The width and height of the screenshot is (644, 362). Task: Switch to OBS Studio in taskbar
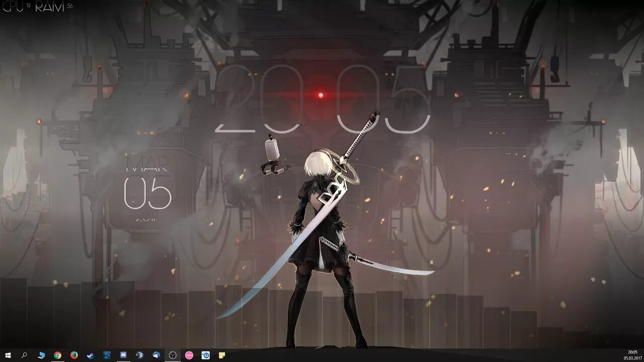pos(173,355)
